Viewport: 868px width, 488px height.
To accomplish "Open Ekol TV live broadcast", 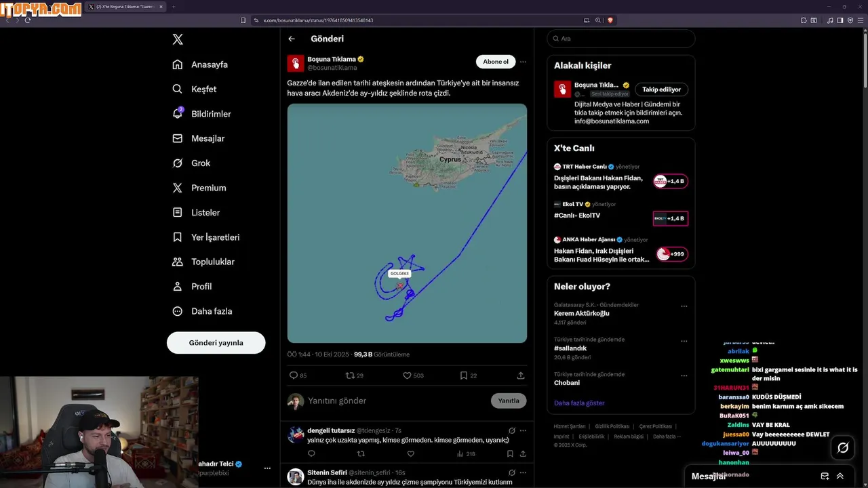I will (620, 214).
